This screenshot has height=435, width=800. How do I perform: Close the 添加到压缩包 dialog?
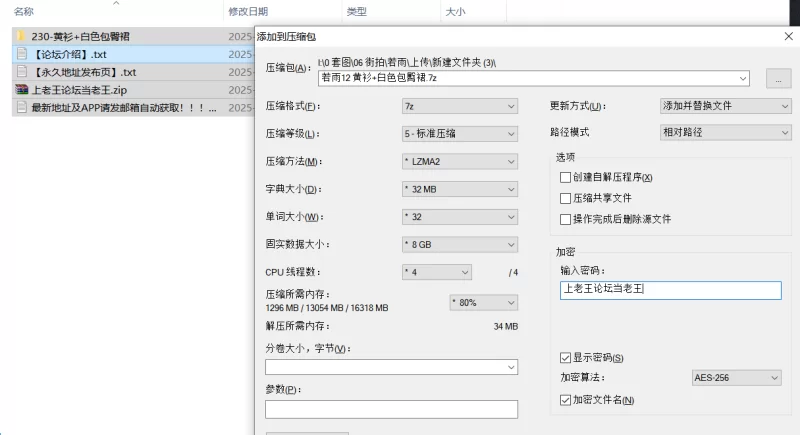pyautogui.click(x=788, y=36)
